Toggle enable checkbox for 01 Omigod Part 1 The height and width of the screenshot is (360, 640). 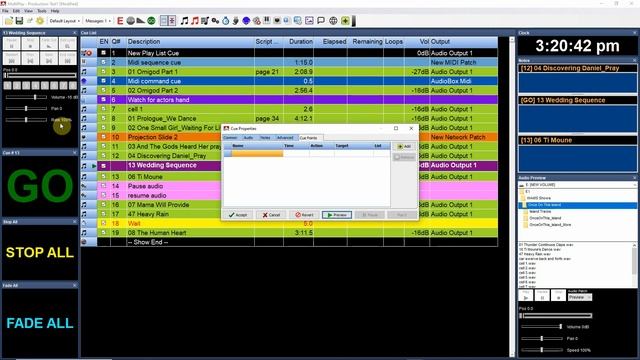tap(104, 71)
